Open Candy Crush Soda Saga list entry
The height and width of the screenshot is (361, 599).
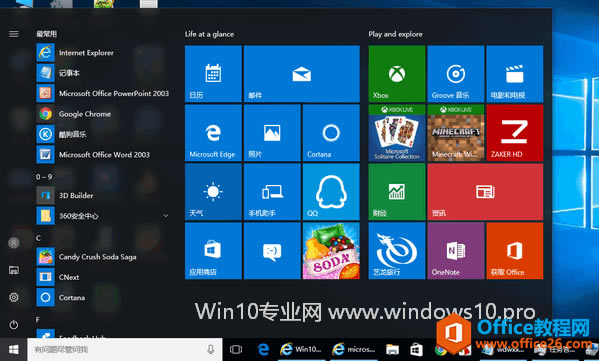click(x=103, y=257)
